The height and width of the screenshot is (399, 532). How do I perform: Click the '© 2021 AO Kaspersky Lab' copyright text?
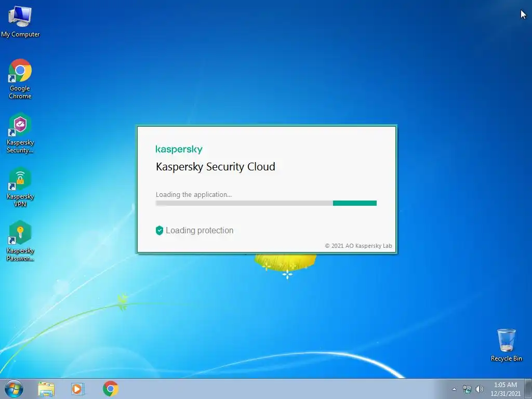(x=358, y=246)
